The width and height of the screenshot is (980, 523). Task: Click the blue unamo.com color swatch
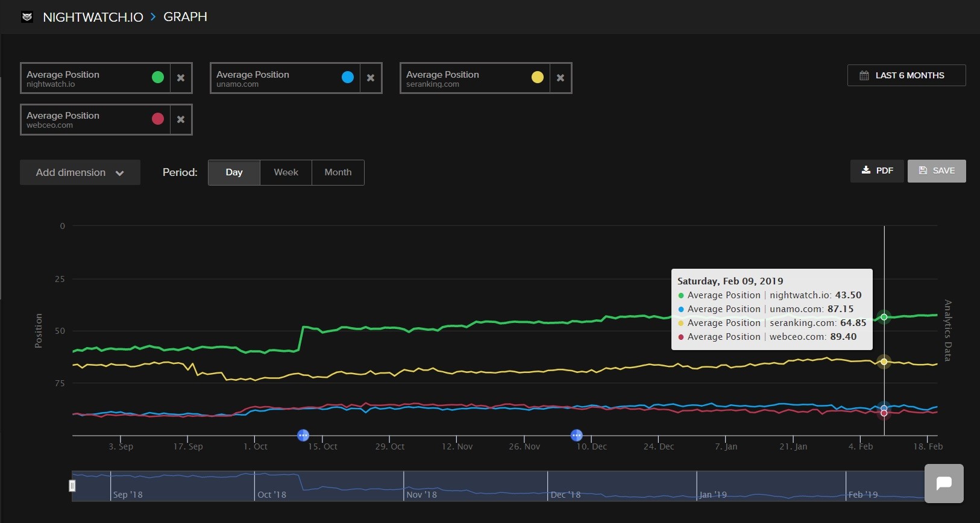click(x=348, y=77)
